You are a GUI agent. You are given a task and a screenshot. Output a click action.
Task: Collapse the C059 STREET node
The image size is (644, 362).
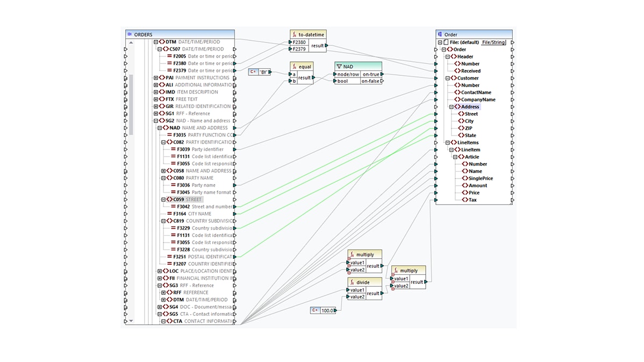point(163,199)
